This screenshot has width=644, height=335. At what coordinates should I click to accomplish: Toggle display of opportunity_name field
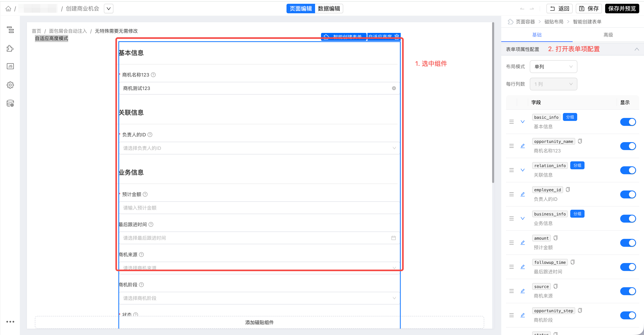628,146
